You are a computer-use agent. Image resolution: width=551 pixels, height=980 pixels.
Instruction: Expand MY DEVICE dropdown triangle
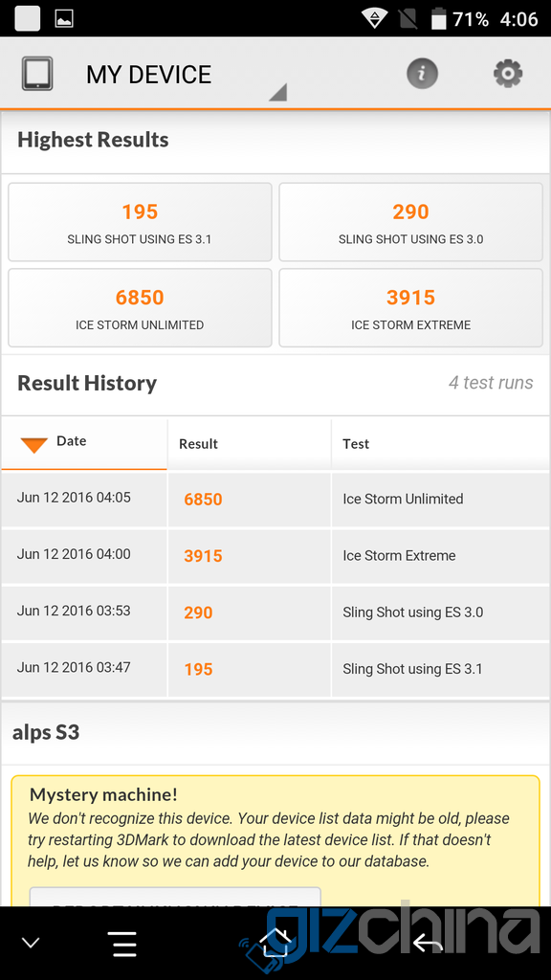point(277,92)
